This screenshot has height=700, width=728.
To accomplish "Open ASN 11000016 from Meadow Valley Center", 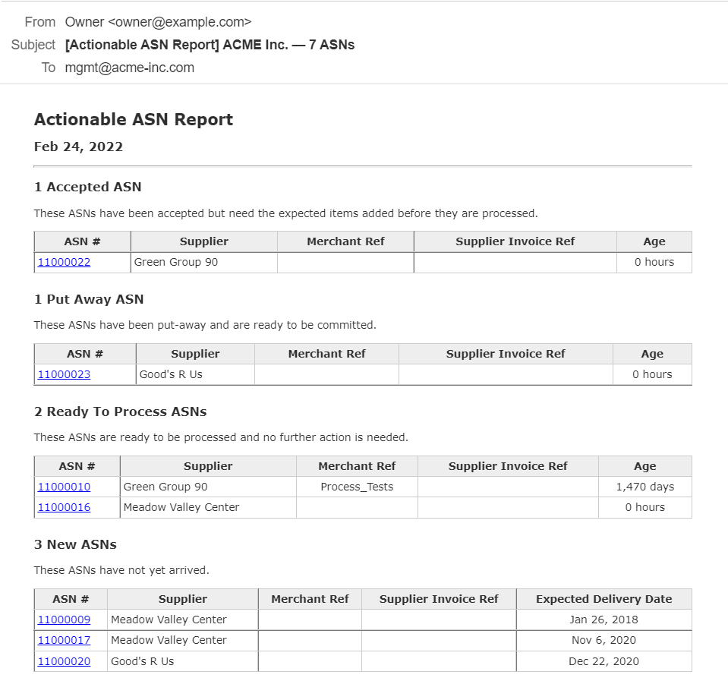I will coord(64,507).
